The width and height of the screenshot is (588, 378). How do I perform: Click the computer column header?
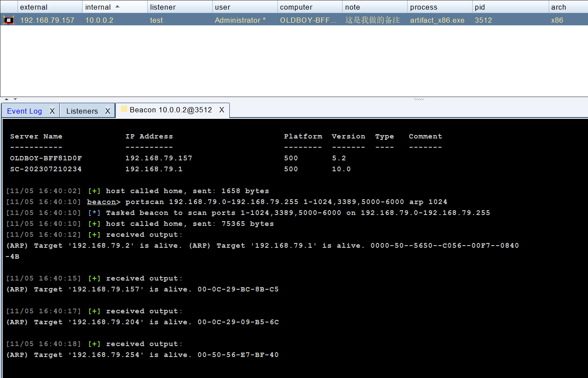pyautogui.click(x=310, y=7)
